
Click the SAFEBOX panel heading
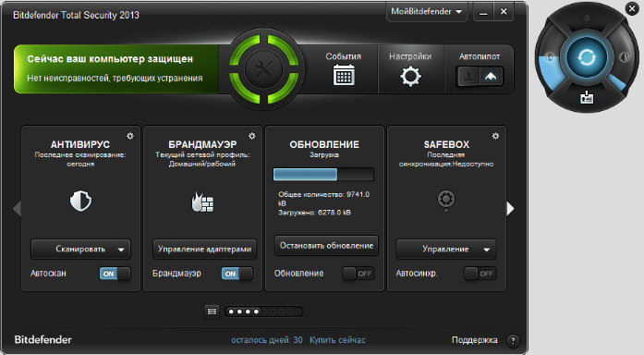pos(446,144)
